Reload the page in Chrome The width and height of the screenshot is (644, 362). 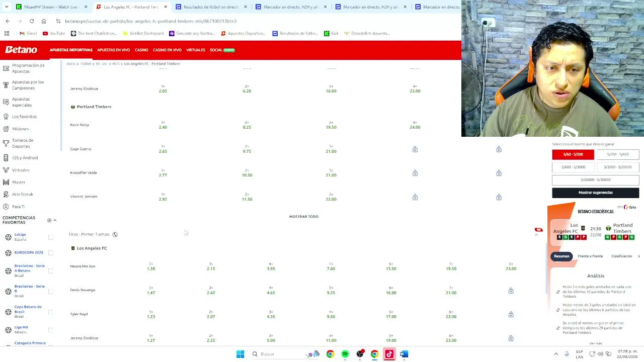(32, 21)
